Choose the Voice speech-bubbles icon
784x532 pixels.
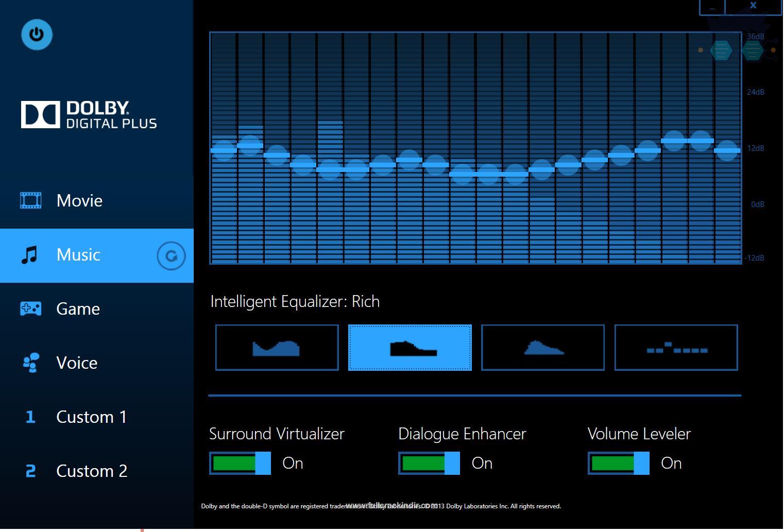click(30, 363)
